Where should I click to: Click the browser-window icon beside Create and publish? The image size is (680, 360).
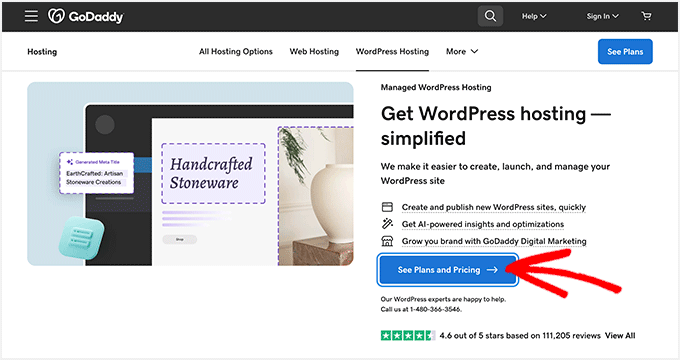387,207
